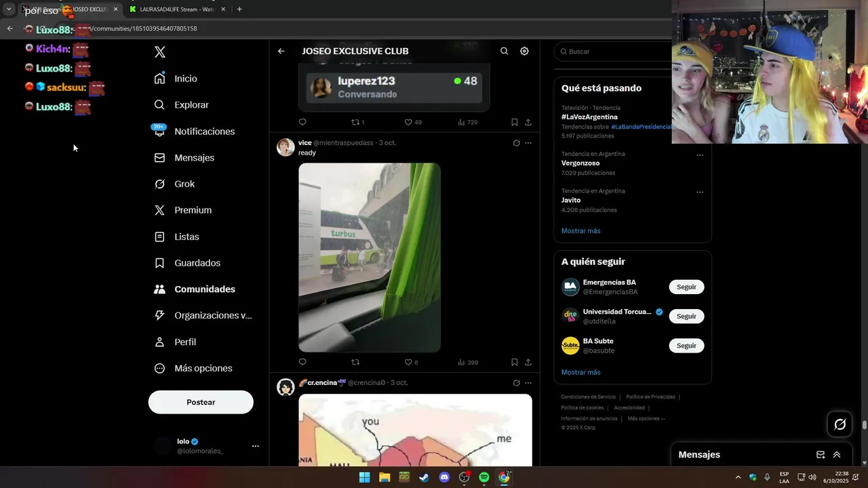868x488 pixels.
Task: Open Grok in the sidebar
Action: coord(174,184)
